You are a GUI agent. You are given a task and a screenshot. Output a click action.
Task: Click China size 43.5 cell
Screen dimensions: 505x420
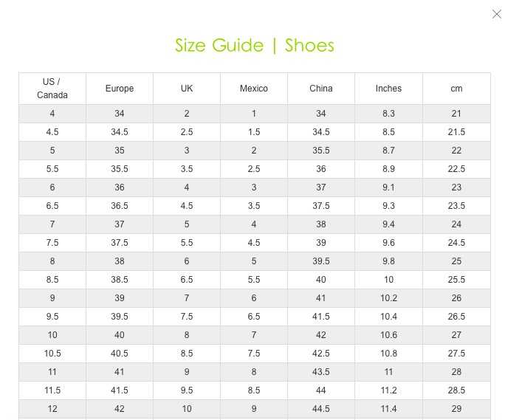pos(321,372)
